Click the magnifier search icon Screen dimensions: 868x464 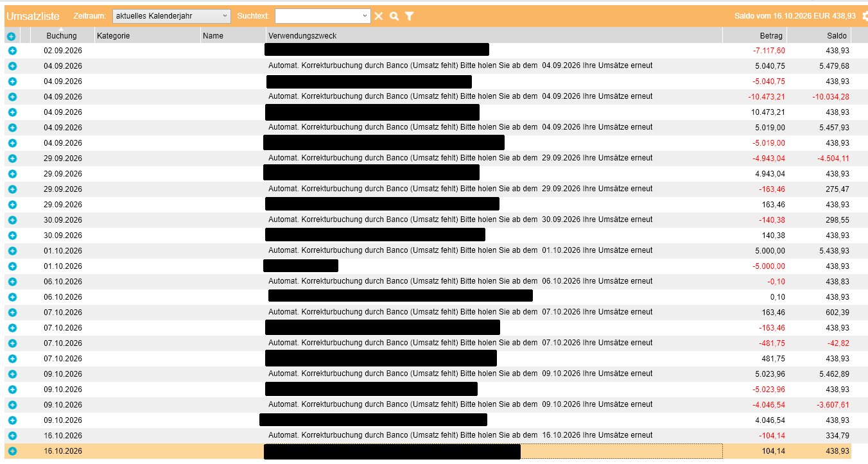394,16
